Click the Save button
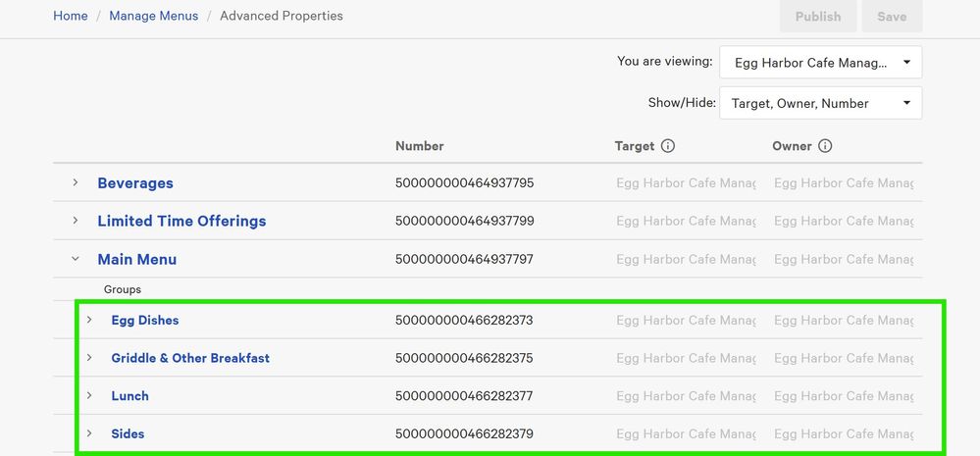980x456 pixels. [892, 17]
